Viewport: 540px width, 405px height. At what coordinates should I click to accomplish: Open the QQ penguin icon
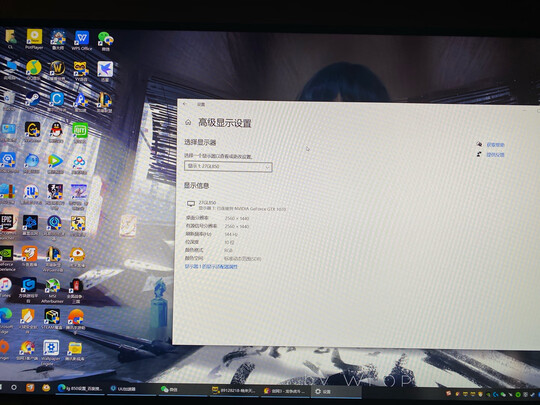click(x=56, y=132)
